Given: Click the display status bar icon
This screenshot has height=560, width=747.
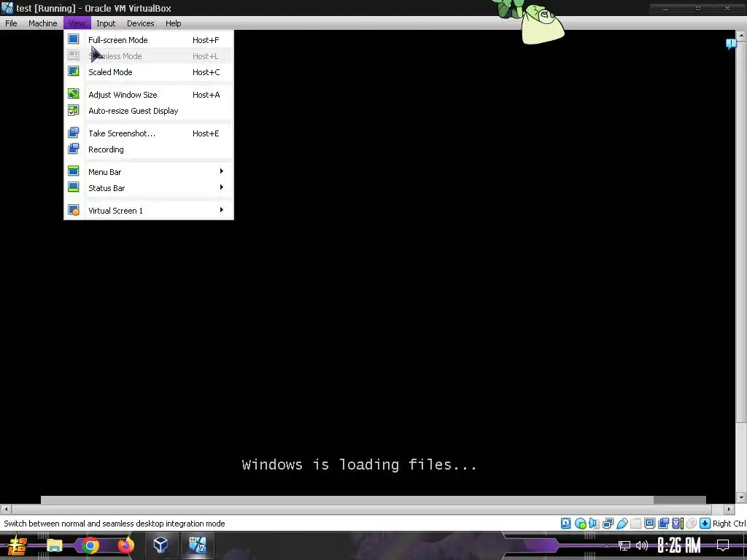Looking at the screenshot, I should (649, 524).
